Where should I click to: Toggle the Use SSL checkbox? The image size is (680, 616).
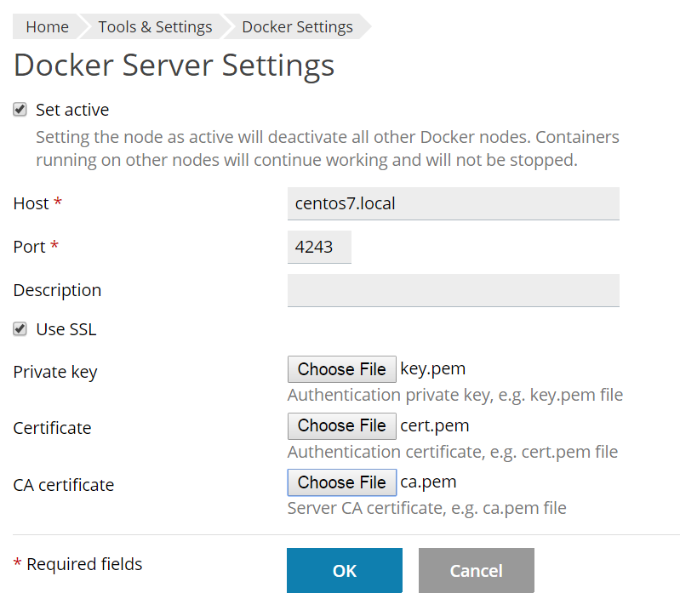20,329
